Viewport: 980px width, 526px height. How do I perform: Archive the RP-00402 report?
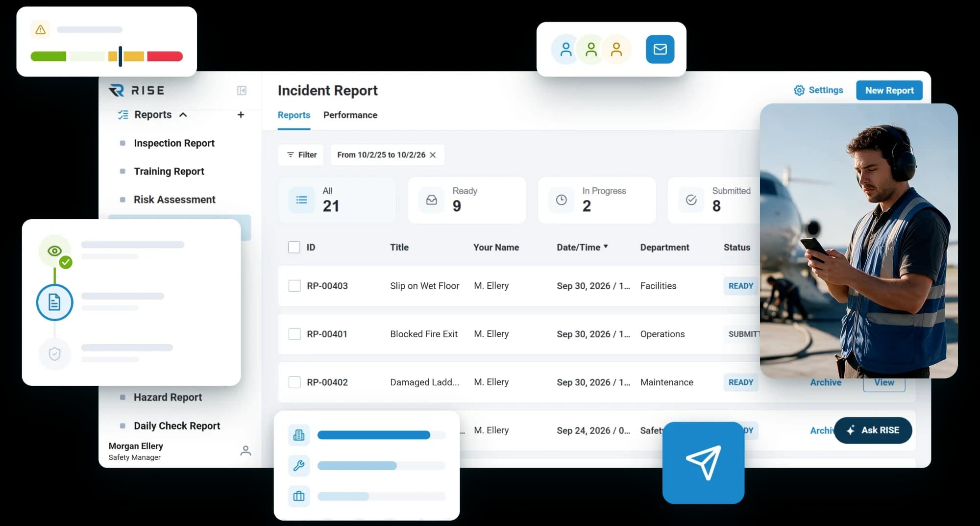coord(826,382)
